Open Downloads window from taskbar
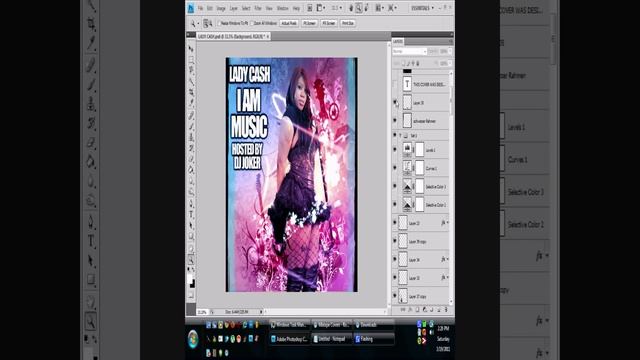640x360 pixels. [373, 325]
